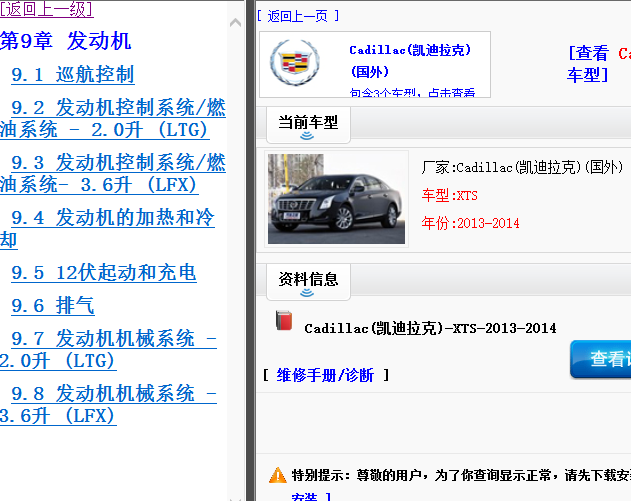Click the orange warning triangle icon
The height and width of the screenshot is (501, 631).
278,475
